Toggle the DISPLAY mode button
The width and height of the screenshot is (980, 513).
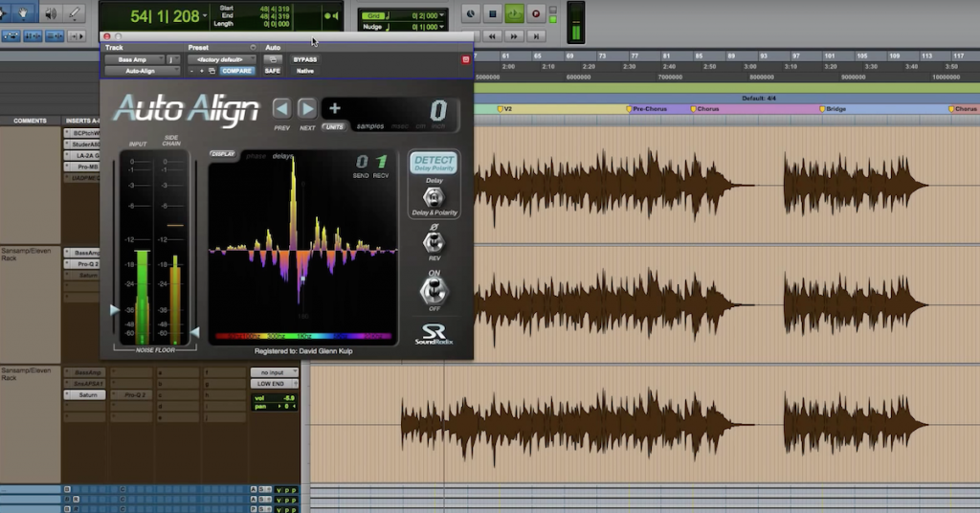[222, 154]
